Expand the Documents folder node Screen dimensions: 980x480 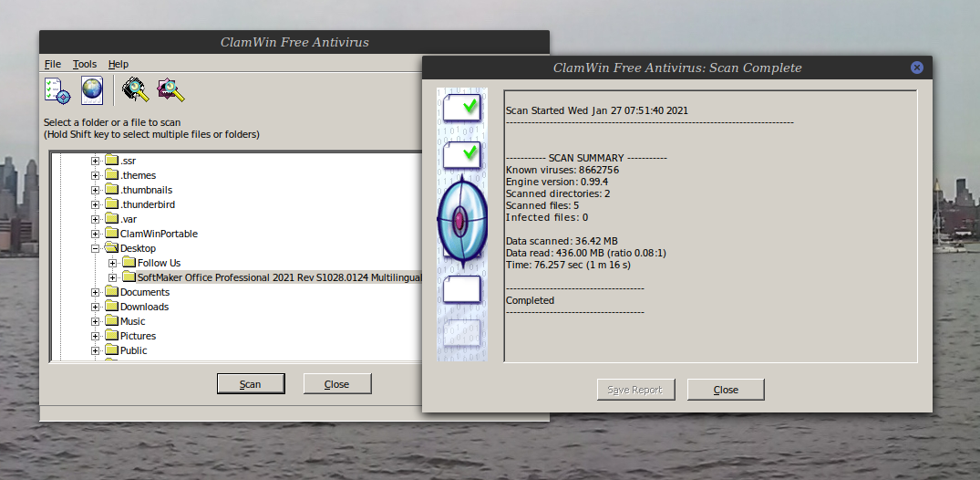click(x=95, y=292)
